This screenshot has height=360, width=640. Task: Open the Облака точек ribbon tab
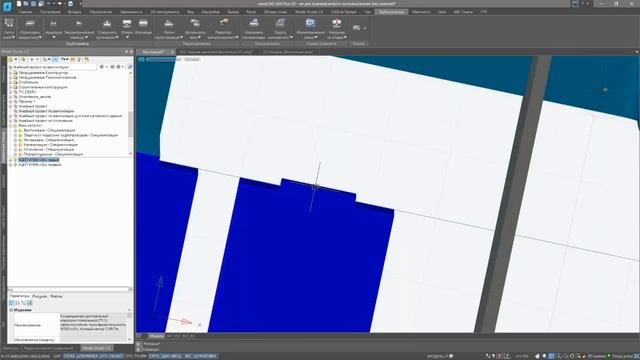(x=276, y=12)
